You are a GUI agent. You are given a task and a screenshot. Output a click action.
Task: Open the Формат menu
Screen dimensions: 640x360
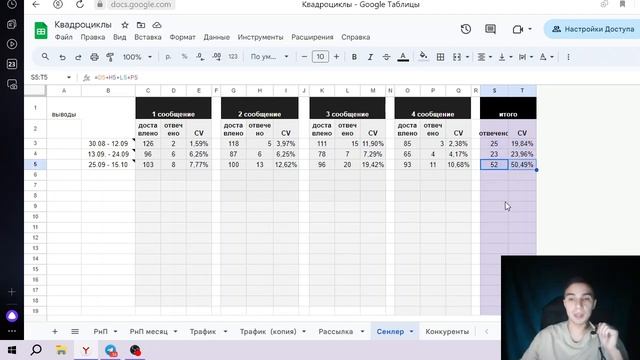[x=182, y=37]
